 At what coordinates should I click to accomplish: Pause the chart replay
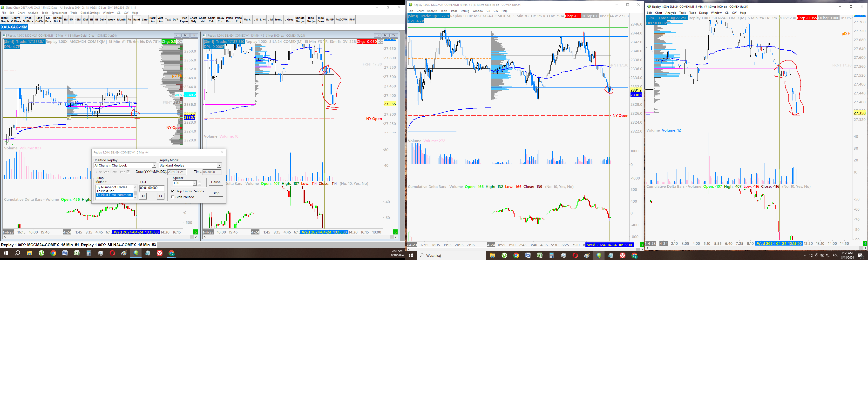pyautogui.click(x=216, y=182)
